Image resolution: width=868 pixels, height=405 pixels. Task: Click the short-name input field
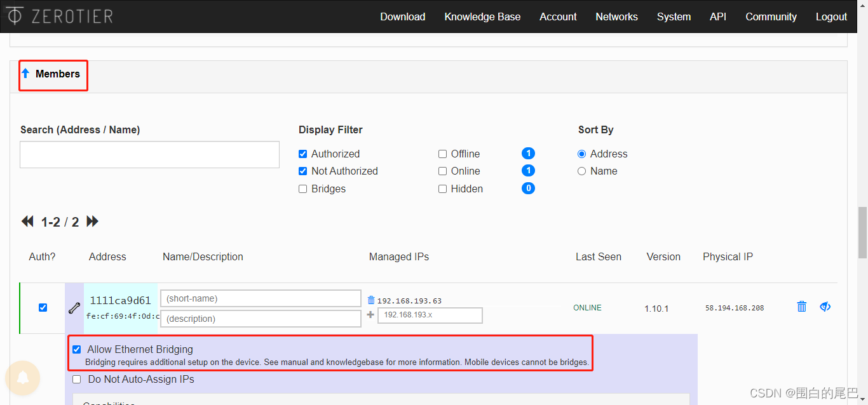point(261,298)
